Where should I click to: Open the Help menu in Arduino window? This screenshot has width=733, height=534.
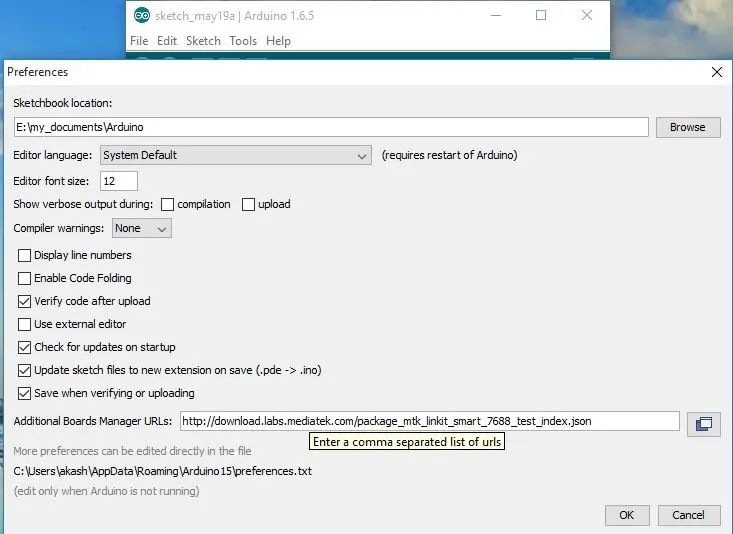278,41
